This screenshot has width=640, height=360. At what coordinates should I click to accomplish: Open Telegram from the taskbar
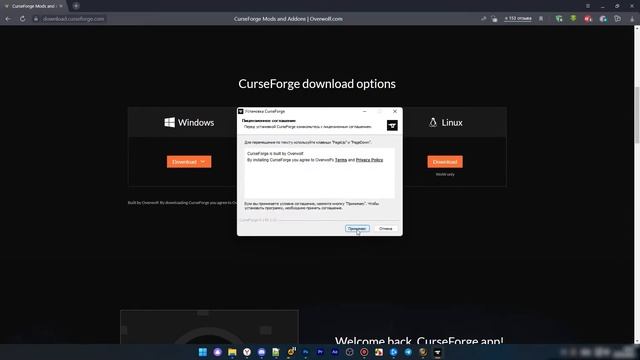pyautogui.click(x=408, y=352)
